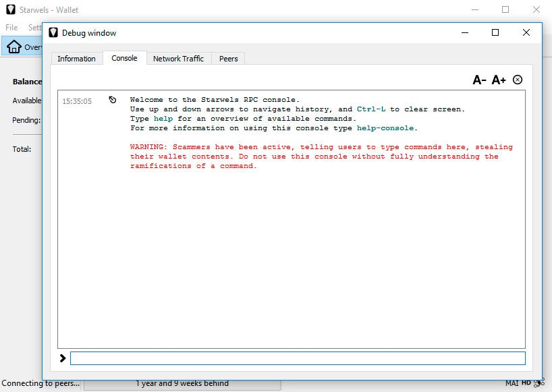Click the Pending: label in wallet window

[26, 120]
